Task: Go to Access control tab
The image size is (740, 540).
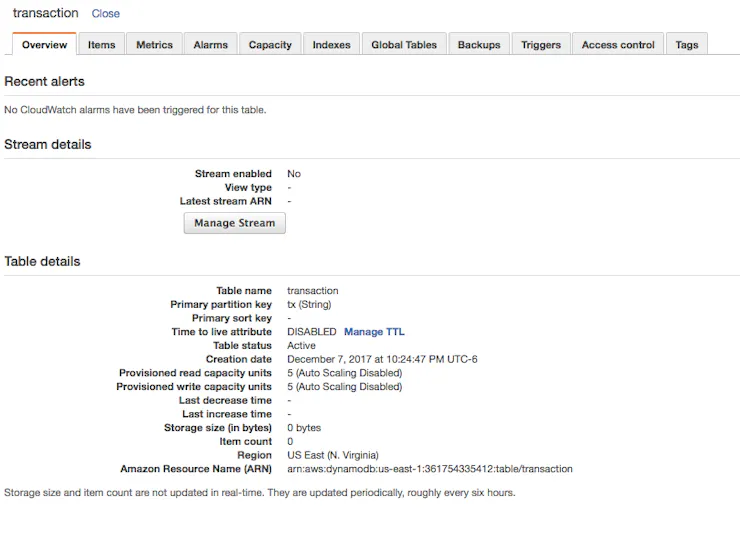Action: pyautogui.click(x=618, y=44)
